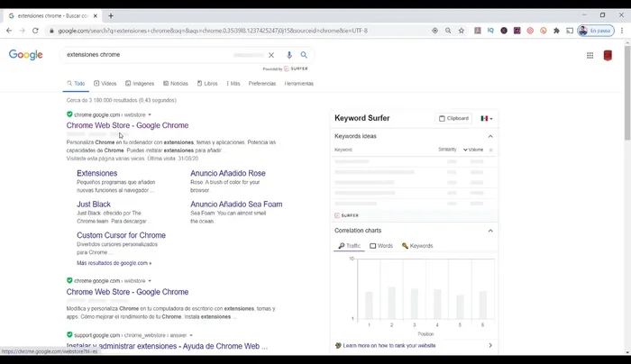Click green shield icon on first result

(69, 114)
